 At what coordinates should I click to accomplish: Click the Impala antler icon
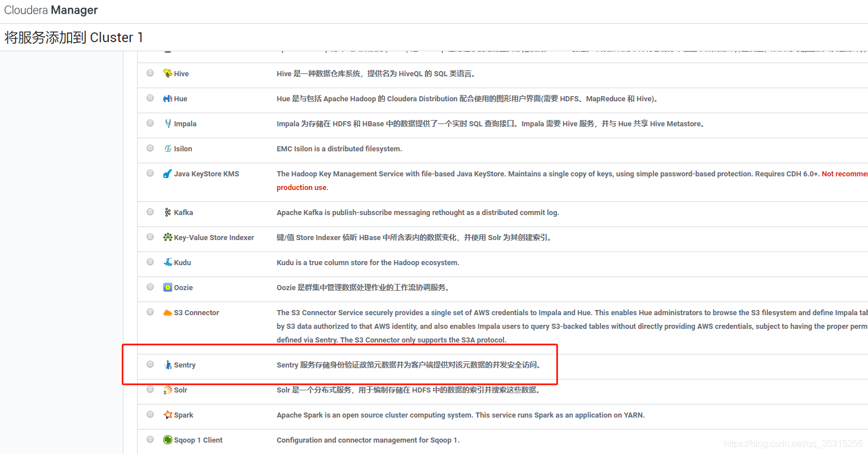(x=168, y=123)
